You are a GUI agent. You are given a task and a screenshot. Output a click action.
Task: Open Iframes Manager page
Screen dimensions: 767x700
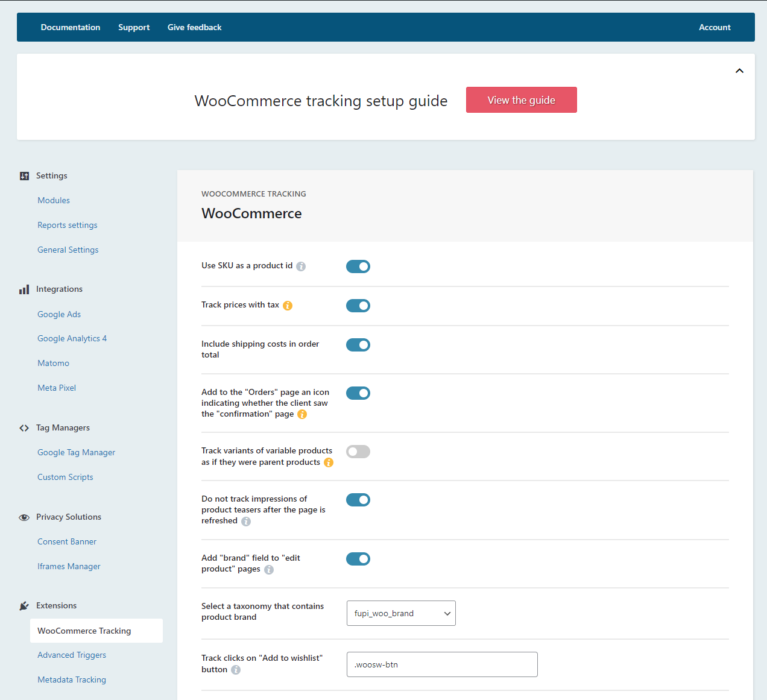coord(69,566)
